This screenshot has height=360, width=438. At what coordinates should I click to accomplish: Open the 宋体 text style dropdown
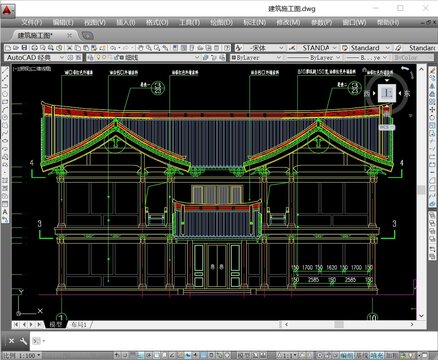click(280, 48)
